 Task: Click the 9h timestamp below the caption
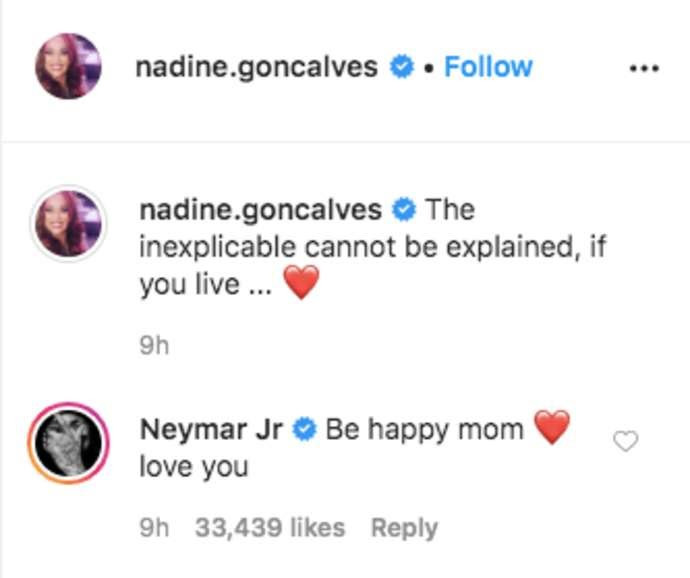click(154, 345)
